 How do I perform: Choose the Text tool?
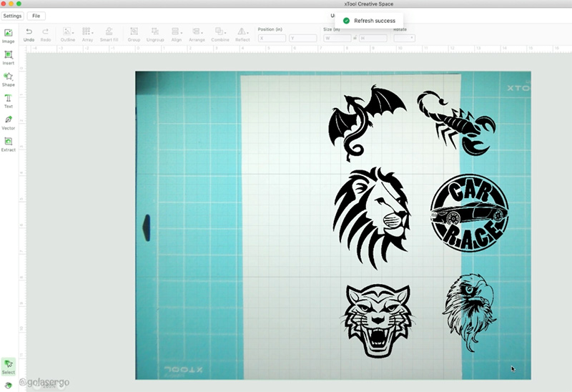point(9,100)
